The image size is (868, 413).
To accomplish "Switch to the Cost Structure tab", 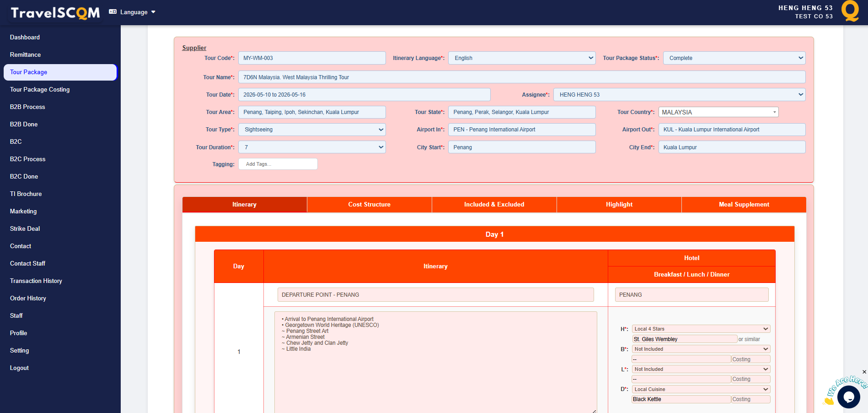I will (369, 205).
